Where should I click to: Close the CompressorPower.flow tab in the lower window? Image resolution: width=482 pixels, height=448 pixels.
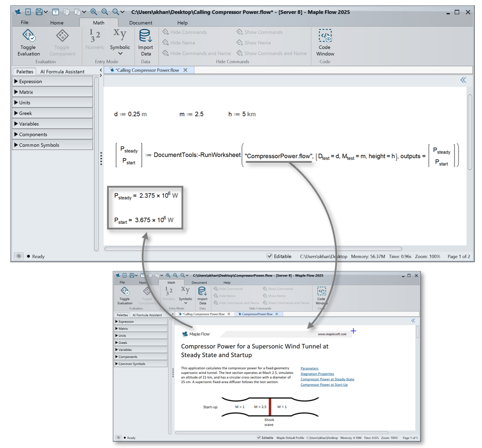[277, 314]
